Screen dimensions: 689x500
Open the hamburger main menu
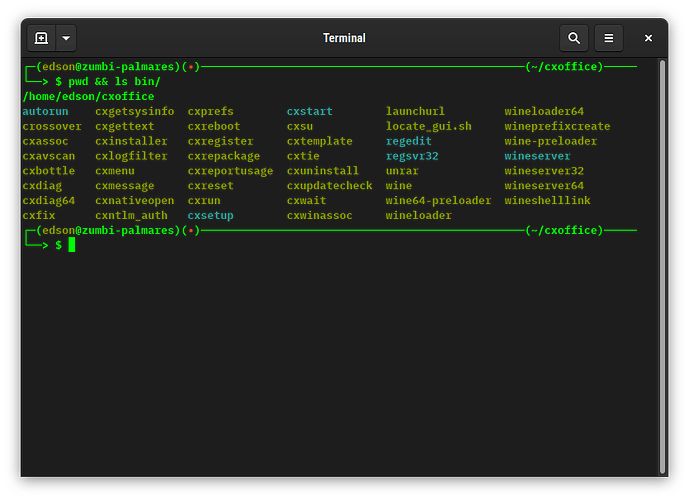(x=609, y=38)
